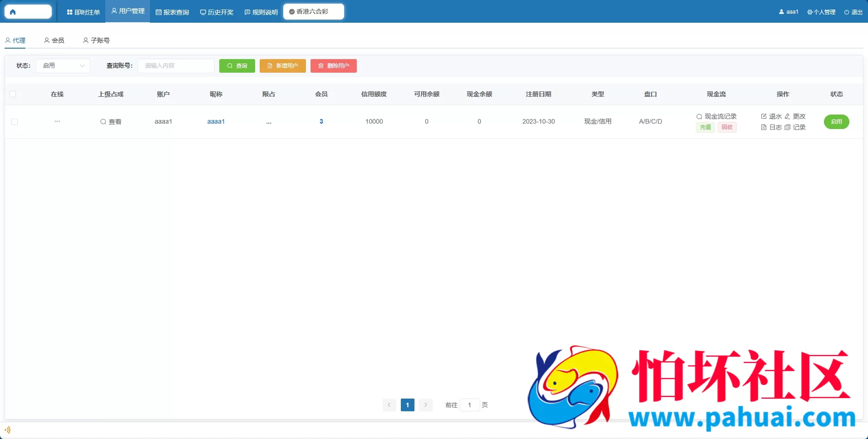Switch to the 会员 tab
This screenshot has width=868, height=439.
pos(54,40)
